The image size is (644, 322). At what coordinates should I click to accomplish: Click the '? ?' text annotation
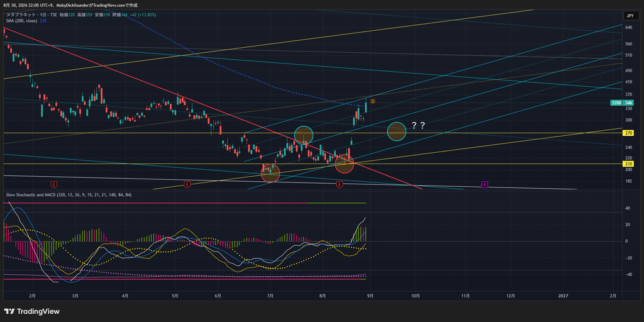[x=418, y=125]
